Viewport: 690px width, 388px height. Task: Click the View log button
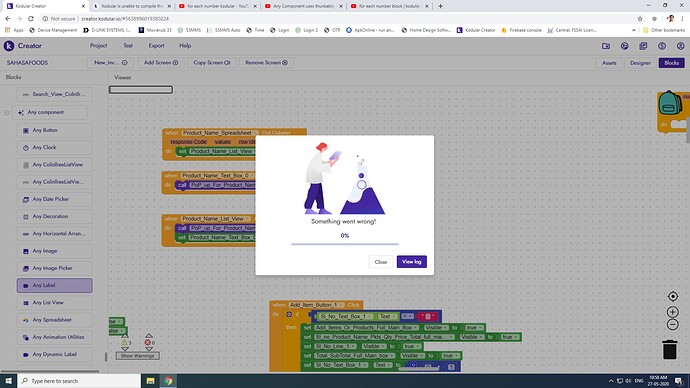411,262
